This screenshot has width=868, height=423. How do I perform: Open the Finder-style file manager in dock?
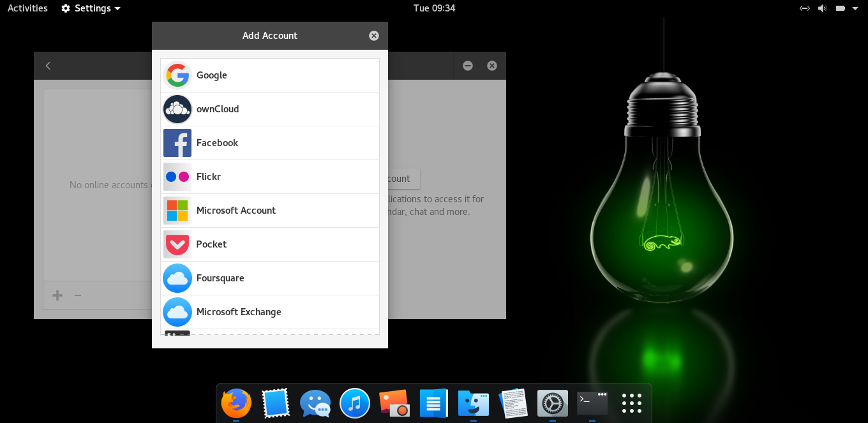[x=474, y=403]
